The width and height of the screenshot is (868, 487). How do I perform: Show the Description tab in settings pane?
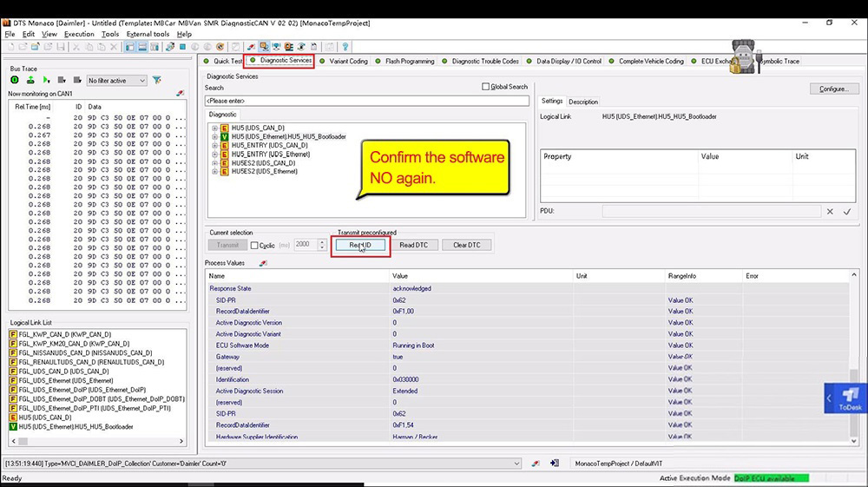583,102
